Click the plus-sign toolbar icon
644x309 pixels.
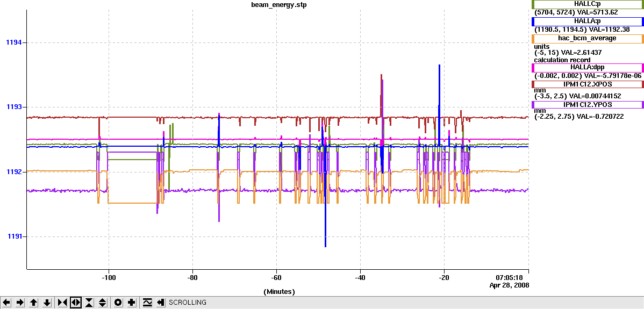point(131,303)
